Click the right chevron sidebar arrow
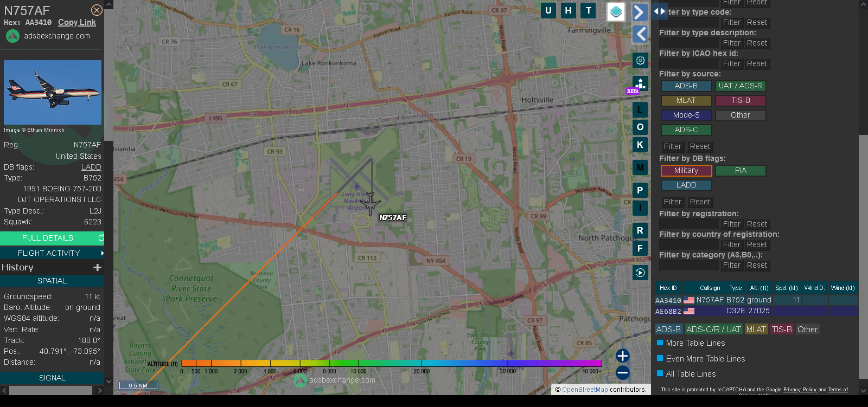 640,12
